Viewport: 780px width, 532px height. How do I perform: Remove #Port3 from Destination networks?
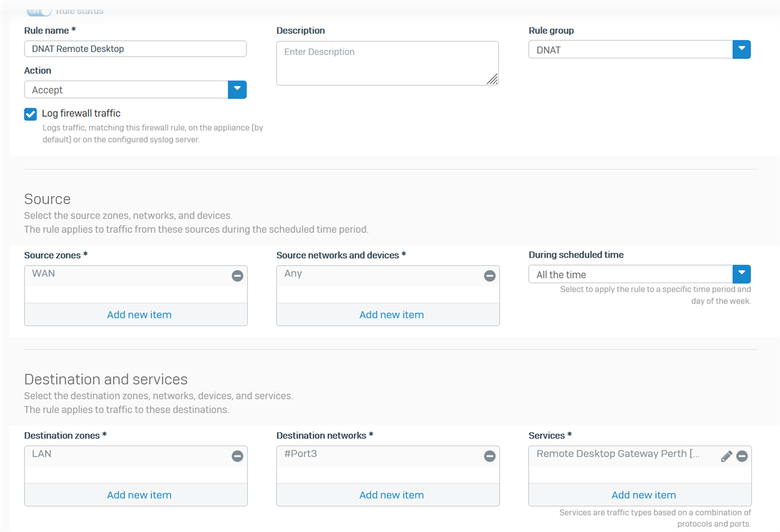490,456
